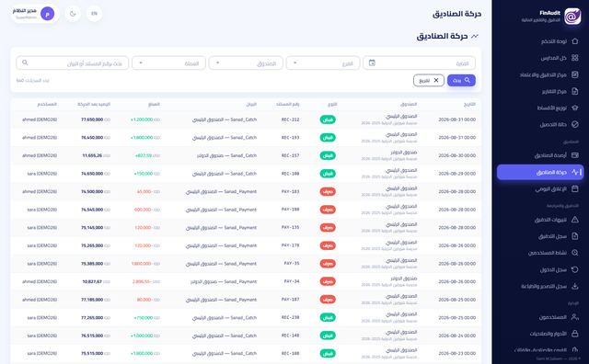Screen dimensions: 589x364
Task: Open Dashboard via the home icon
Action: pos(574,40)
